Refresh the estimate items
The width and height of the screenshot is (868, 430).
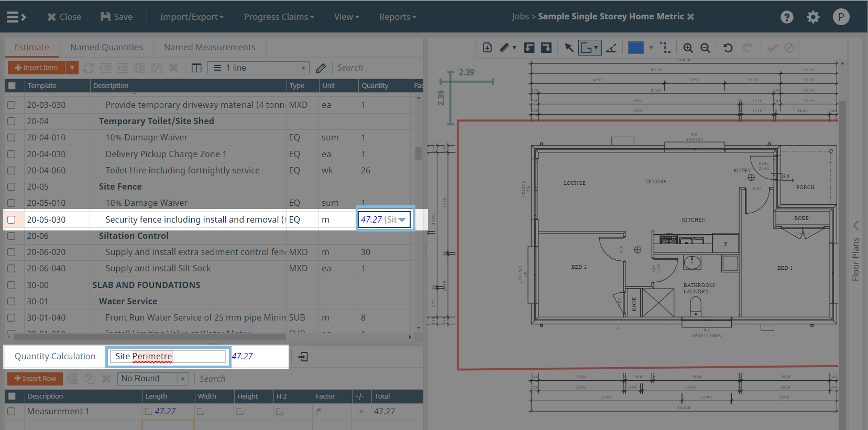89,68
